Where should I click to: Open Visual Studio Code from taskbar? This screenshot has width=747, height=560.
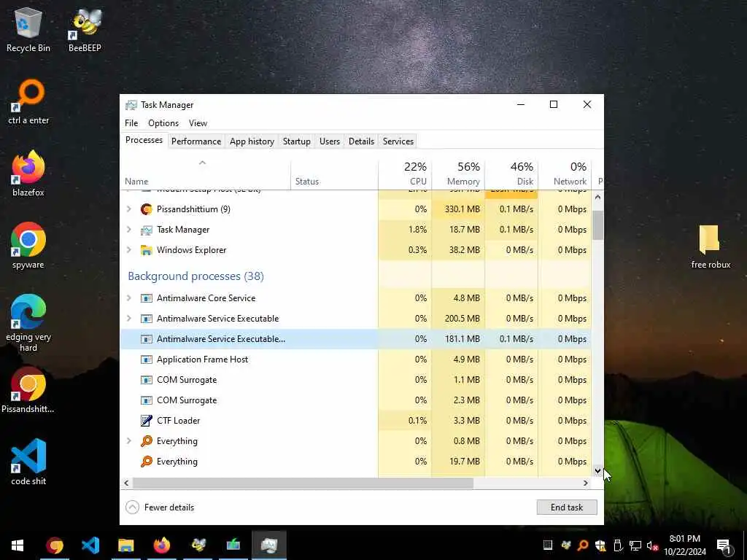point(90,545)
